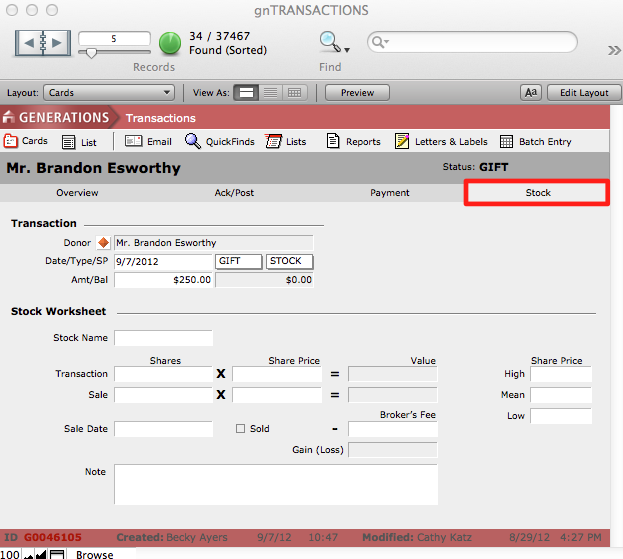Image resolution: width=623 pixels, height=559 pixels.
Task: Open the Email function
Action: pyautogui.click(x=148, y=142)
